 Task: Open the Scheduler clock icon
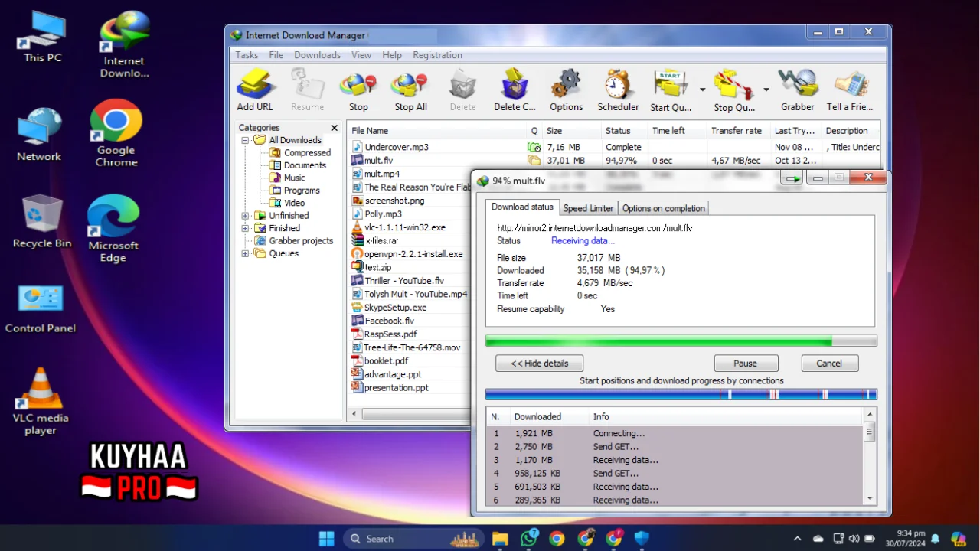coord(618,90)
